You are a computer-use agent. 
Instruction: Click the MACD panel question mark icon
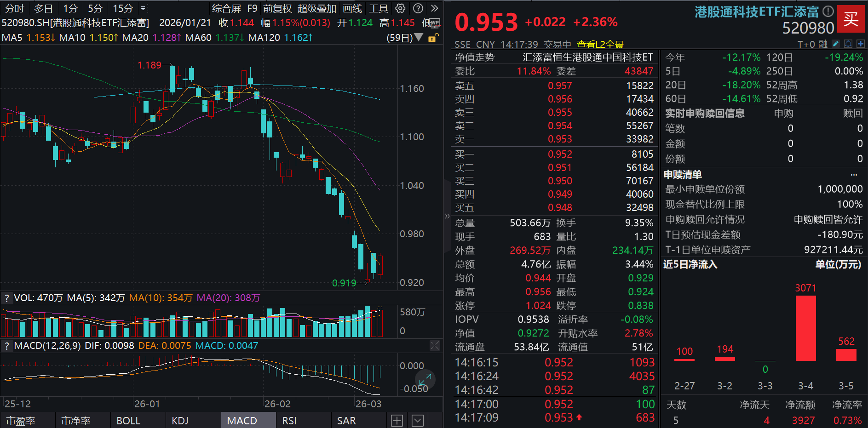(6, 345)
